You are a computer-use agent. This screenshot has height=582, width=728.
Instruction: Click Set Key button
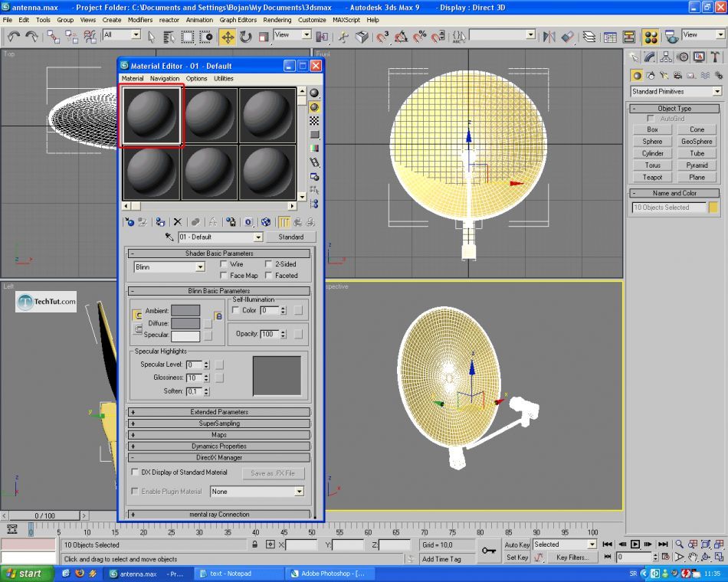[516, 557]
